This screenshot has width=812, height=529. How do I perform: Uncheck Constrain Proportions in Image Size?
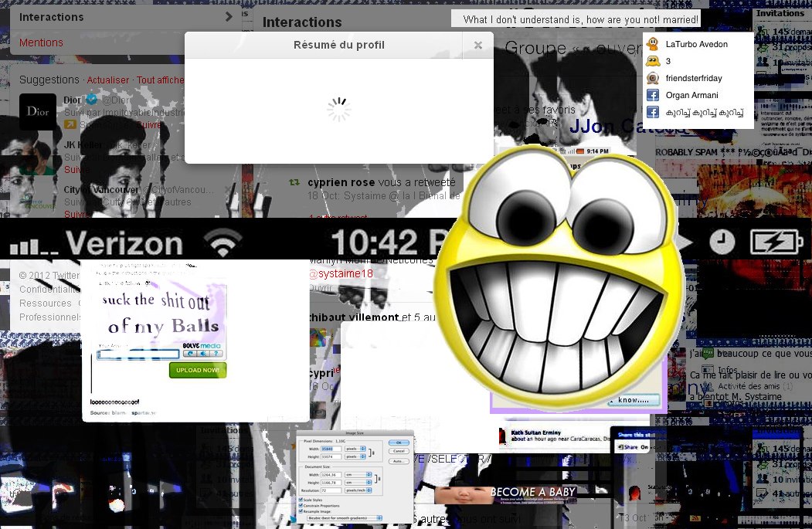coord(301,507)
